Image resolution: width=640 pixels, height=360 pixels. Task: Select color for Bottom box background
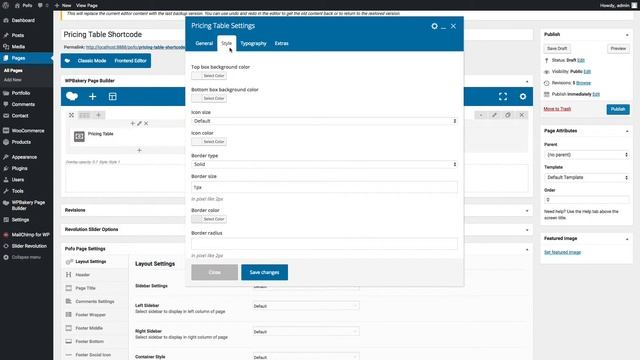(209, 98)
